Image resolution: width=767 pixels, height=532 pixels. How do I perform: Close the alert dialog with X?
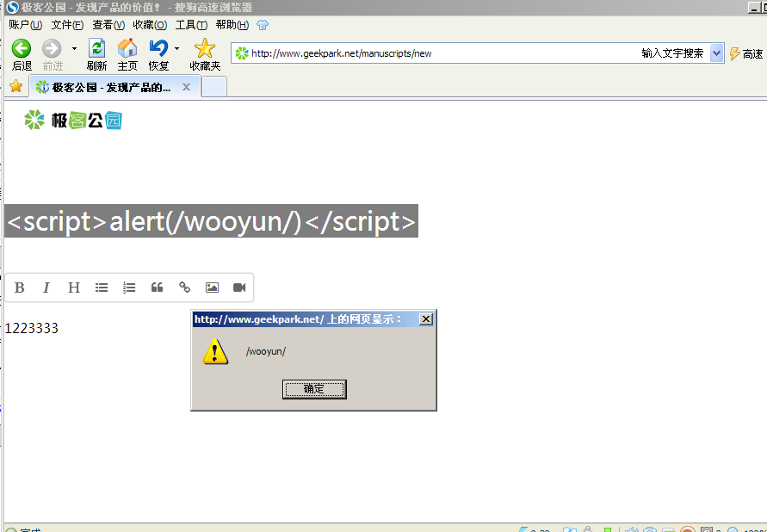tap(425, 319)
